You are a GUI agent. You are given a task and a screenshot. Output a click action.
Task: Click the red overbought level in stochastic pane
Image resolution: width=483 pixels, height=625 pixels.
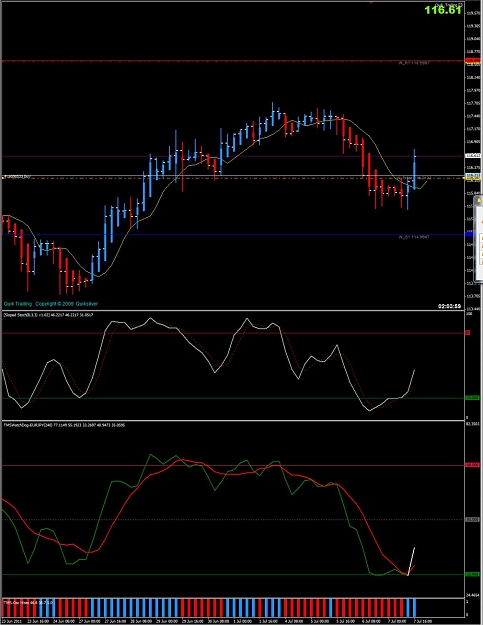[232, 332]
